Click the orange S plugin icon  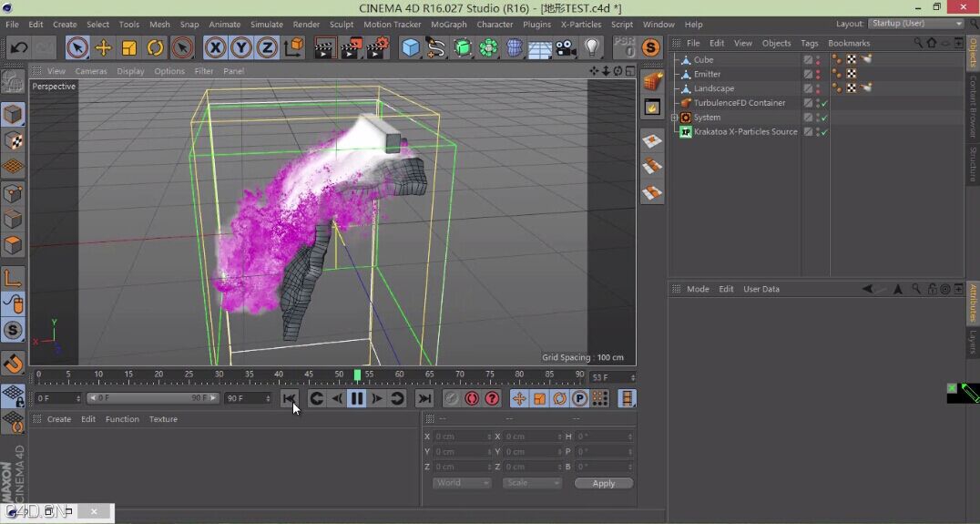pos(650,47)
